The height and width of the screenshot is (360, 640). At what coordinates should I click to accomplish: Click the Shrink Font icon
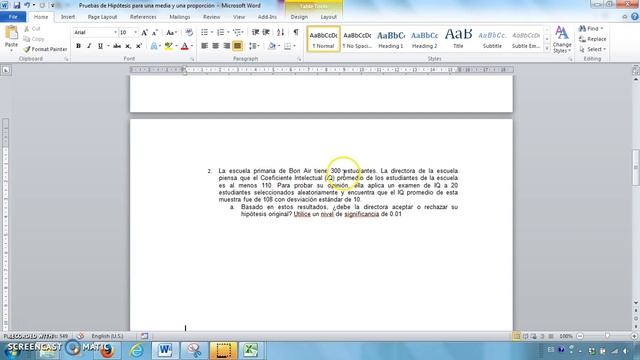point(155,32)
